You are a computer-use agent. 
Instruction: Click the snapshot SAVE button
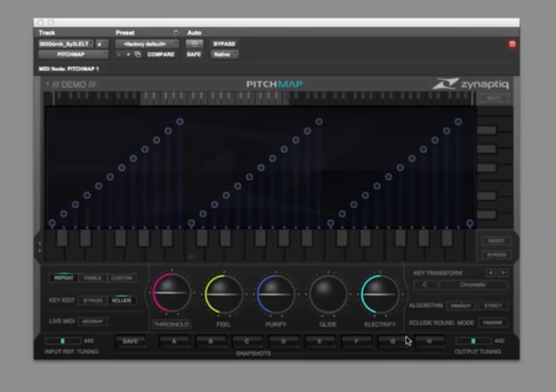[131, 341]
